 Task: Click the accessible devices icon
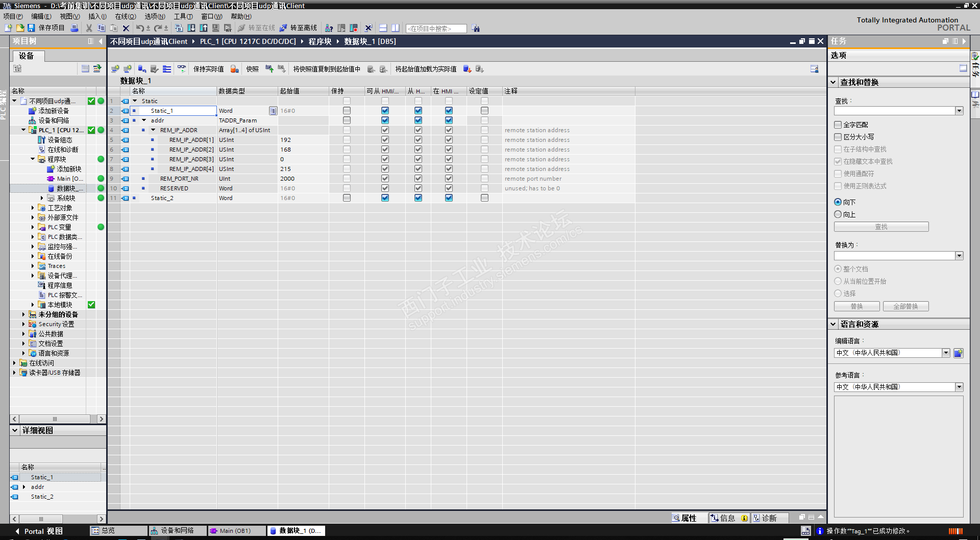pos(329,28)
